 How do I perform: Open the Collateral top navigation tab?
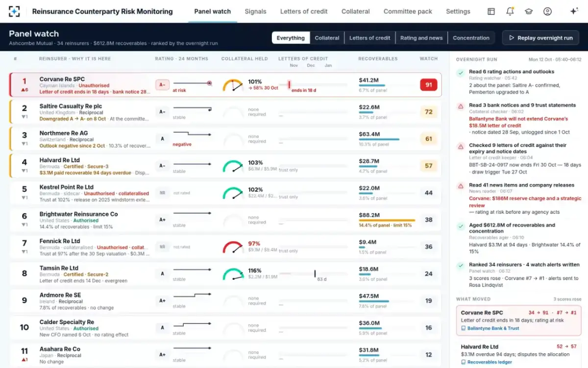pos(356,11)
